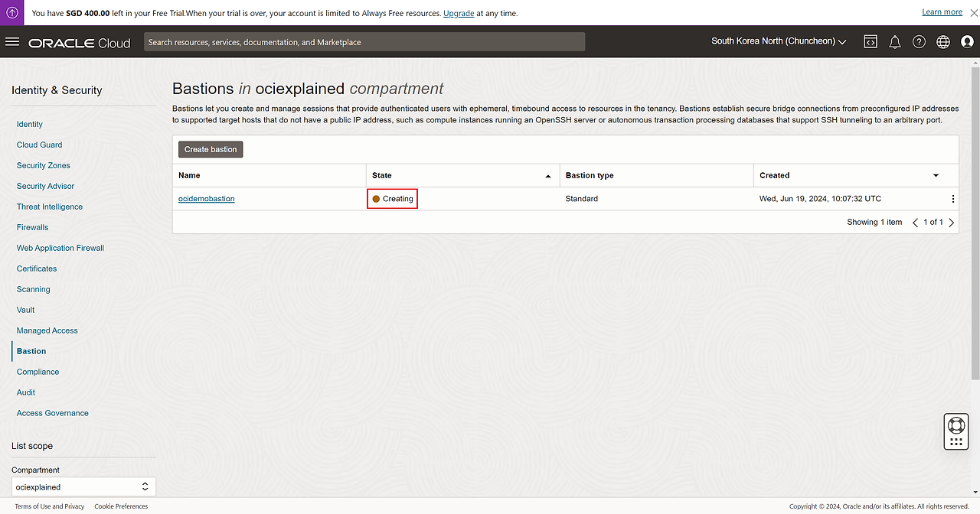Open Cloud Shell developer tools icon
980x514 pixels.
[871, 42]
